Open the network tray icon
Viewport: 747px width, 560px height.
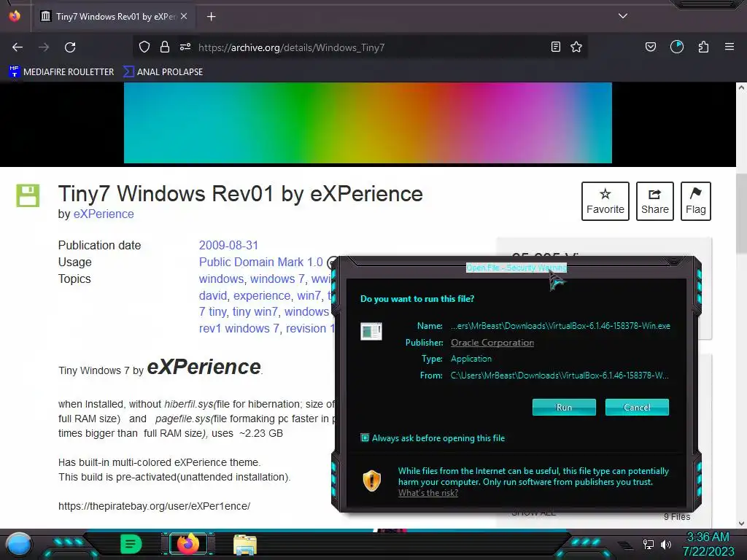click(649, 544)
